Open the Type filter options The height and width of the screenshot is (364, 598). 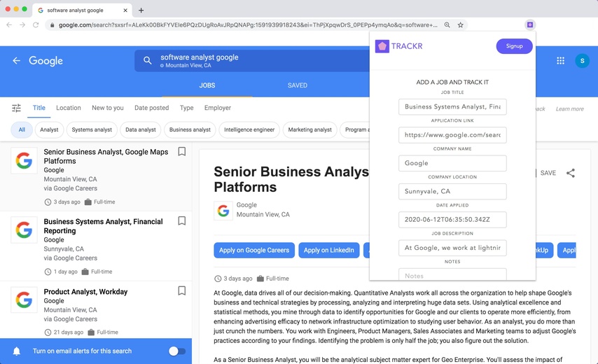[186, 108]
